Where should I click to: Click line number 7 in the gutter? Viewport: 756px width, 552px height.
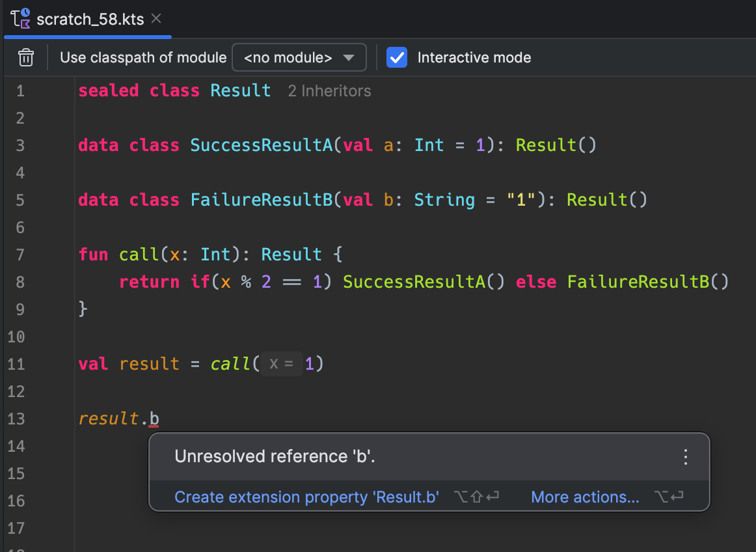coord(20,255)
